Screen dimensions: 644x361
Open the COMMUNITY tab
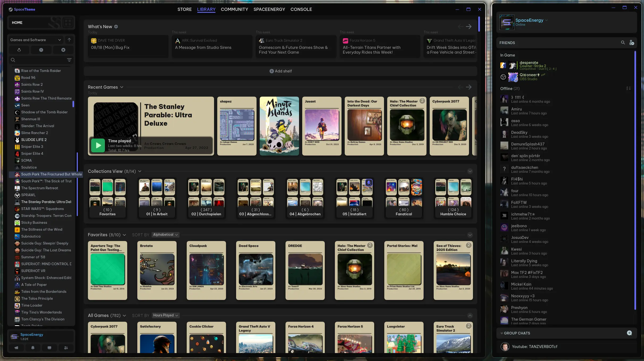234,9
